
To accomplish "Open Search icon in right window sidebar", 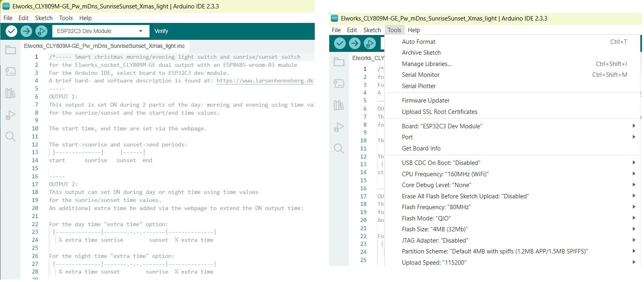I will pos(339,149).
